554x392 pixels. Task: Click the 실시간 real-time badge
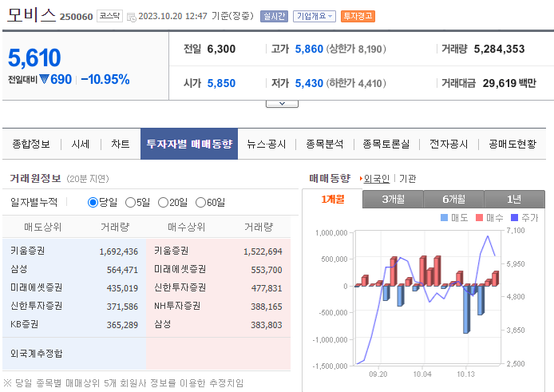click(274, 16)
